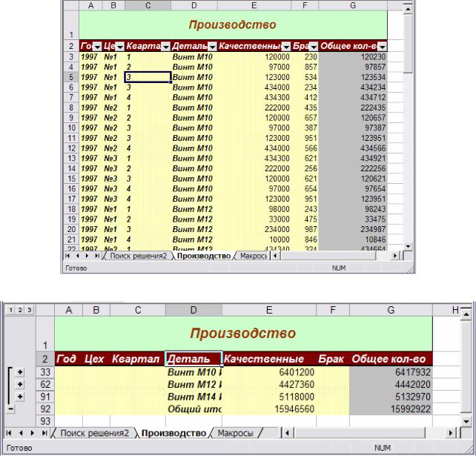The height and width of the screenshot is (456, 476).
Task: Click horizontal scroll left arrow in top window
Action: (x=275, y=256)
